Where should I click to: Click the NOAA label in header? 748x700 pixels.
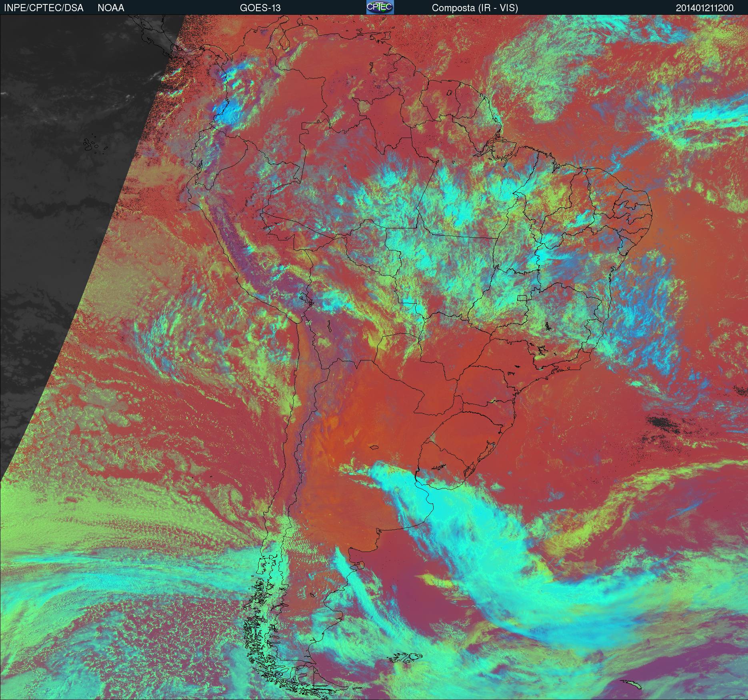click(111, 8)
